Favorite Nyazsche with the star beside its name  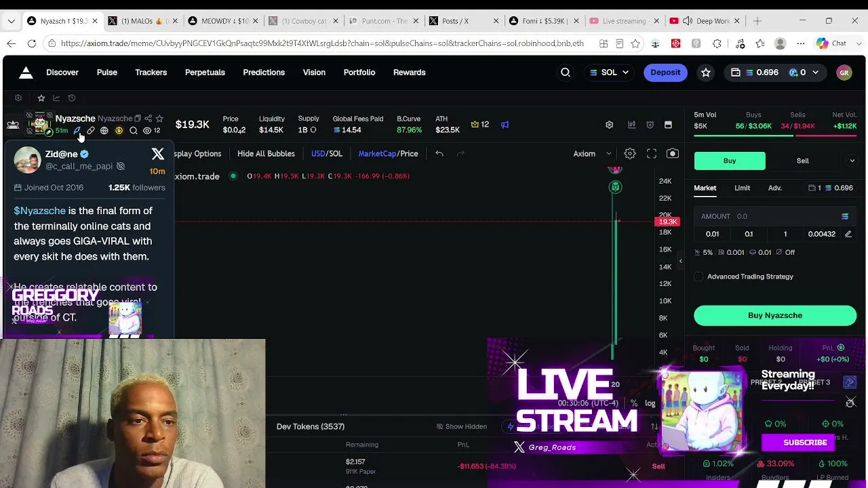(159, 119)
